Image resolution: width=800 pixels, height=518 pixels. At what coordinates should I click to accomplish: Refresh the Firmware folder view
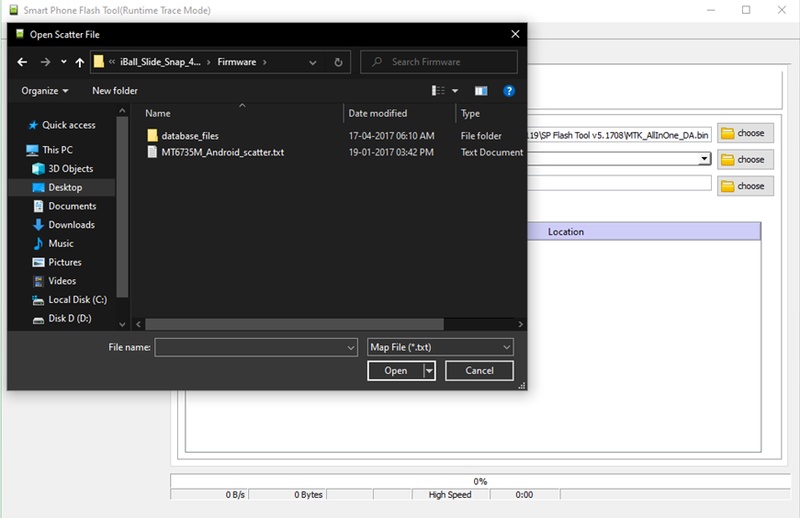click(x=338, y=62)
